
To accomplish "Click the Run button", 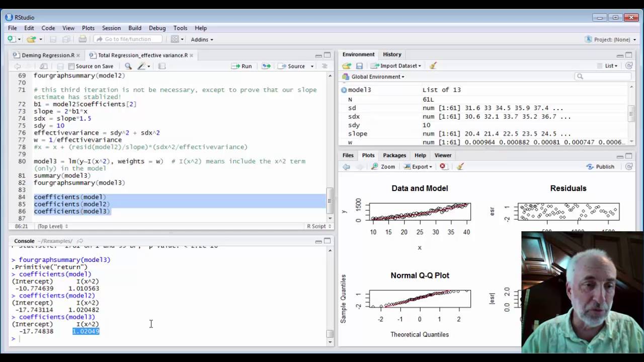I will pos(242,66).
